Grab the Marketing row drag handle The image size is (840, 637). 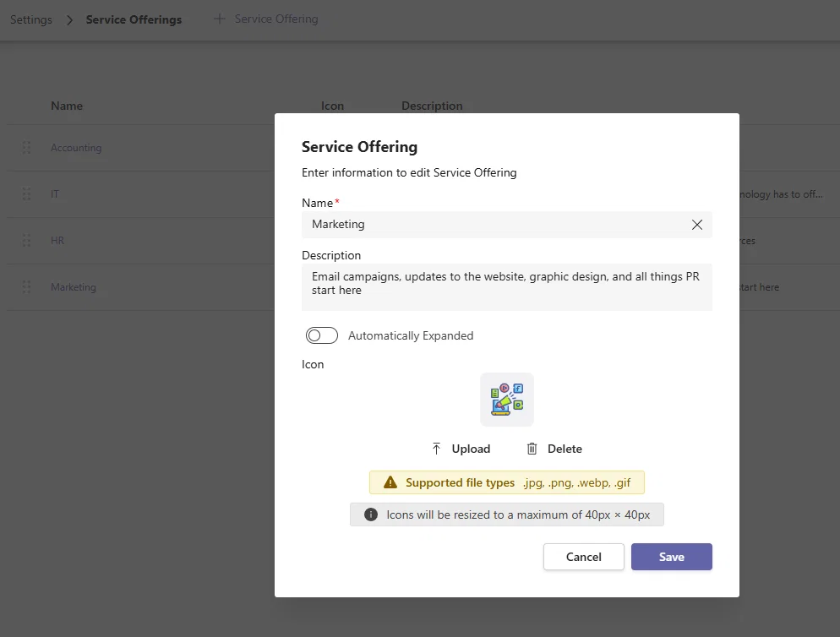point(26,287)
